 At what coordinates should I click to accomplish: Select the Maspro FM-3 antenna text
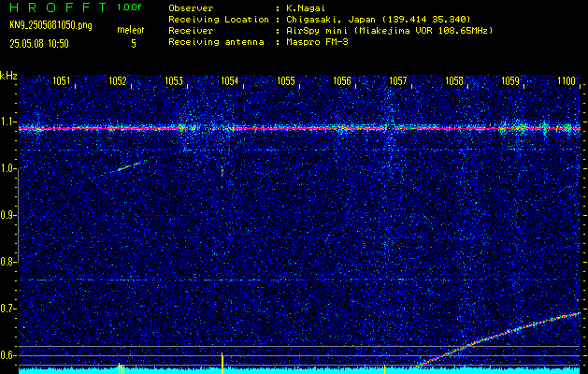[317, 42]
